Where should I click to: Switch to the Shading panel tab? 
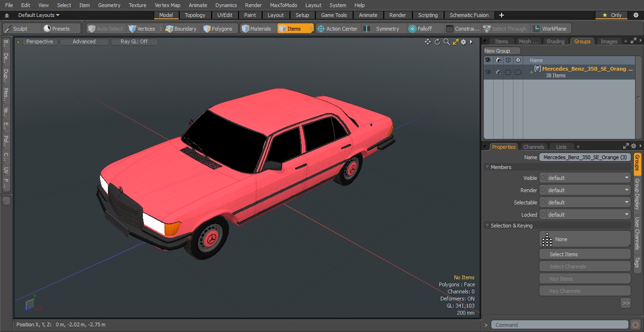click(555, 41)
